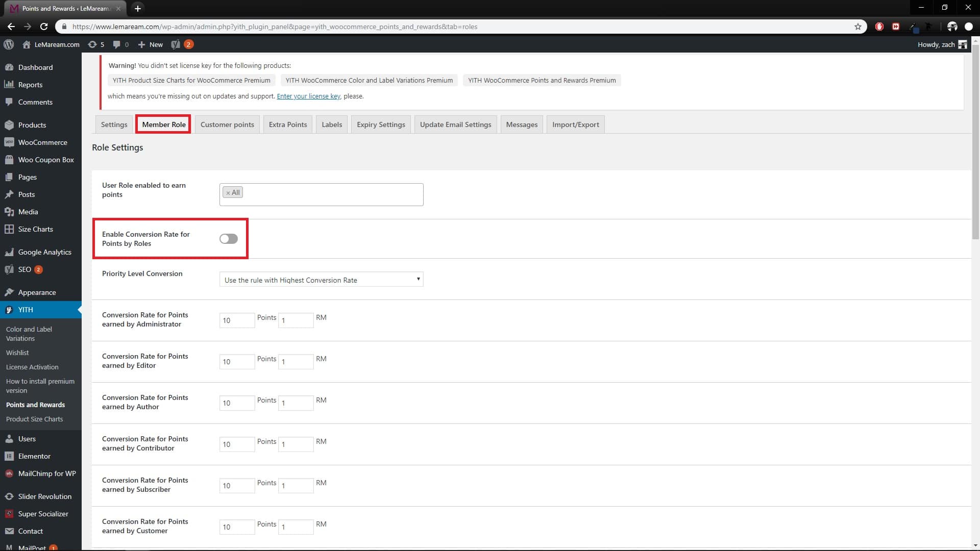Open Media library menu
The height and width of the screenshot is (551, 980).
coord(28,212)
